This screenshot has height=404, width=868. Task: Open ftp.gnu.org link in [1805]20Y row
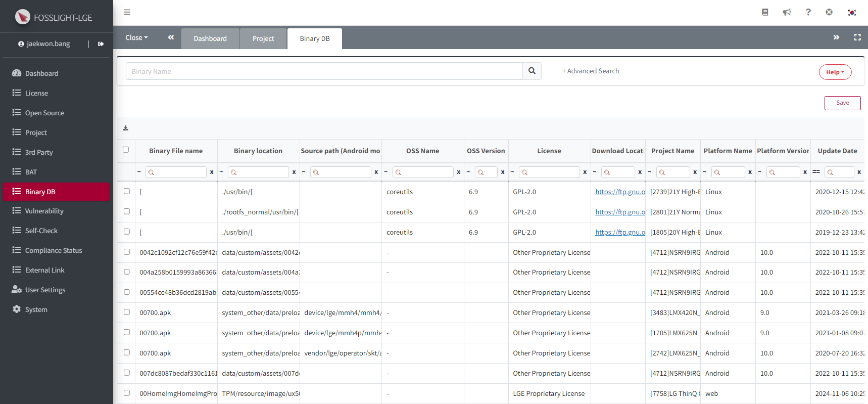pos(620,233)
